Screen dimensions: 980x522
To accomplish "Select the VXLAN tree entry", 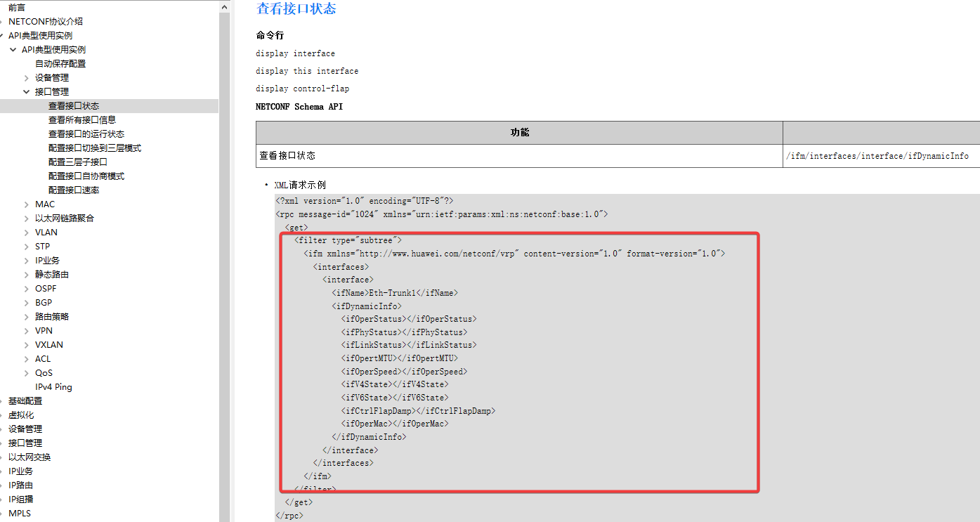I will coord(49,345).
